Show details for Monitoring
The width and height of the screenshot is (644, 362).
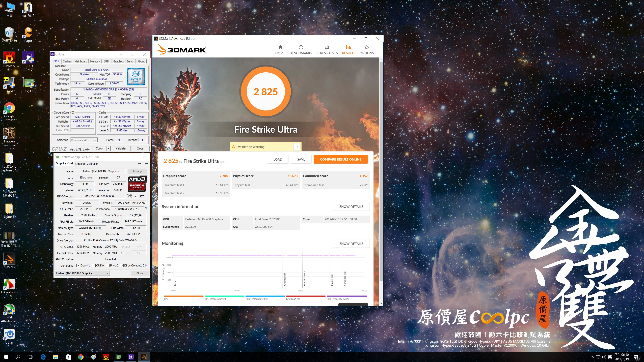(351, 243)
